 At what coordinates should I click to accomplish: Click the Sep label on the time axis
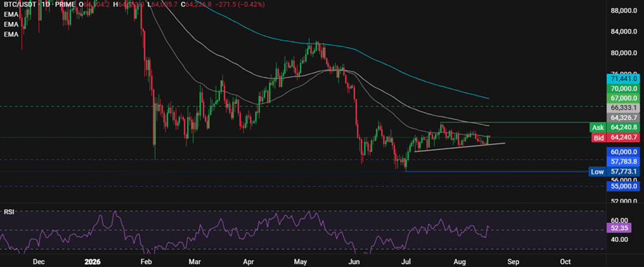click(x=513, y=262)
